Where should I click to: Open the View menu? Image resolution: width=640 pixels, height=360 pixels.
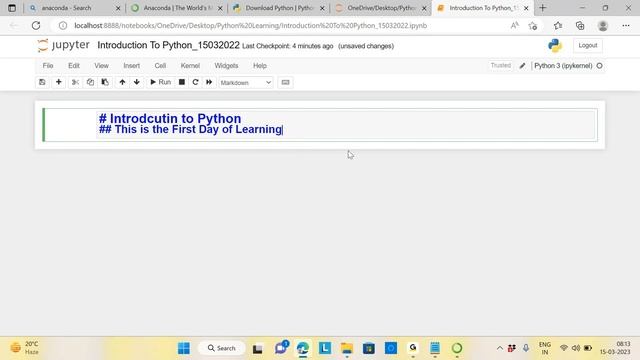101,66
